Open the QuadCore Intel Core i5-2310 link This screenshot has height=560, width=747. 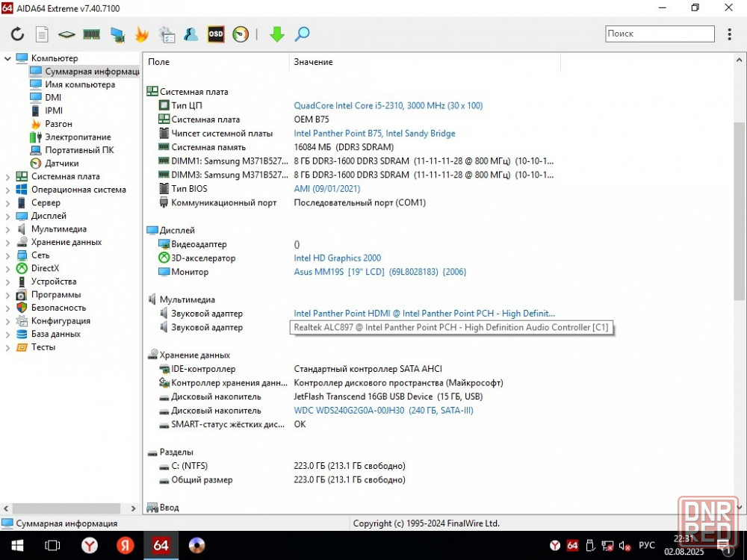(x=388, y=106)
